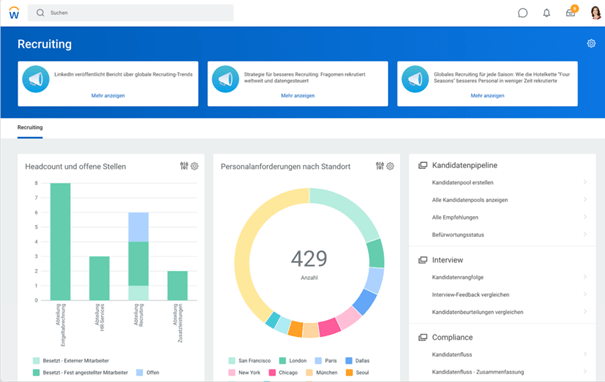Image resolution: width=605 pixels, height=382 pixels.
Task: Open filter sliders for Headcount chart
Action: [184, 166]
